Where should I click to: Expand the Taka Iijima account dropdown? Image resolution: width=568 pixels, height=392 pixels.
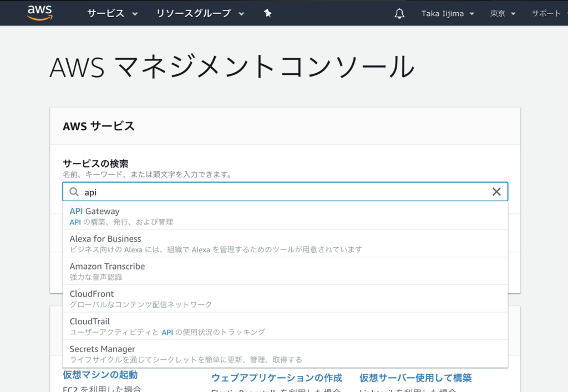click(x=448, y=14)
